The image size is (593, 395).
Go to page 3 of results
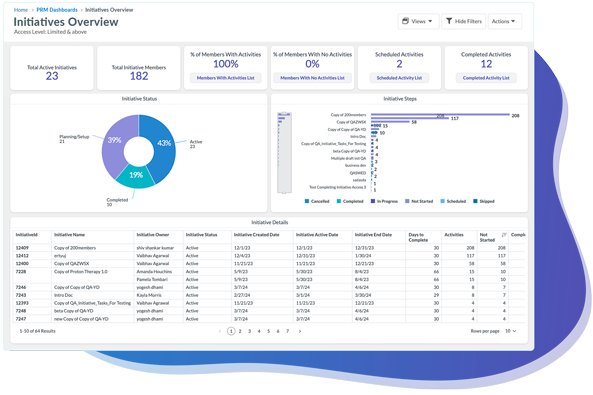(x=250, y=331)
